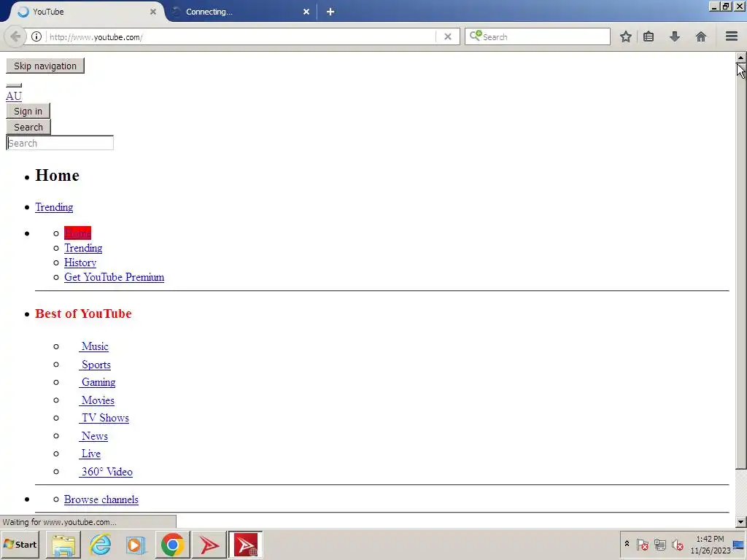This screenshot has height=560, width=747.
Task: Open the network tray icon
Action: (x=659, y=544)
